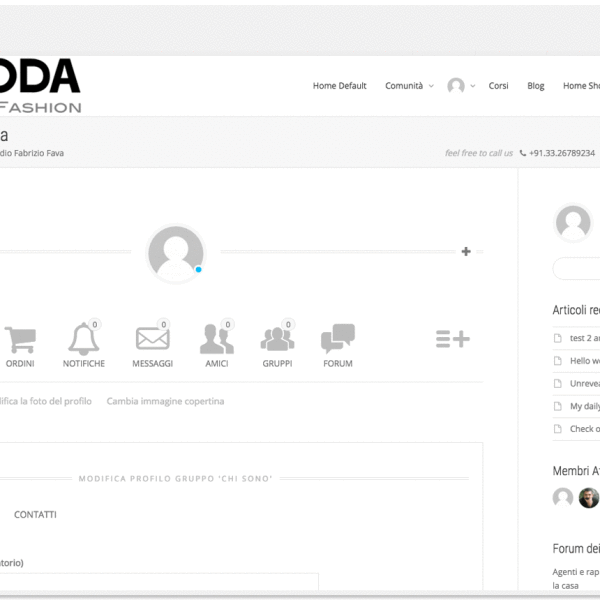
Task: Open the Gruppi groups icon
Action: (x=277, y=341)
